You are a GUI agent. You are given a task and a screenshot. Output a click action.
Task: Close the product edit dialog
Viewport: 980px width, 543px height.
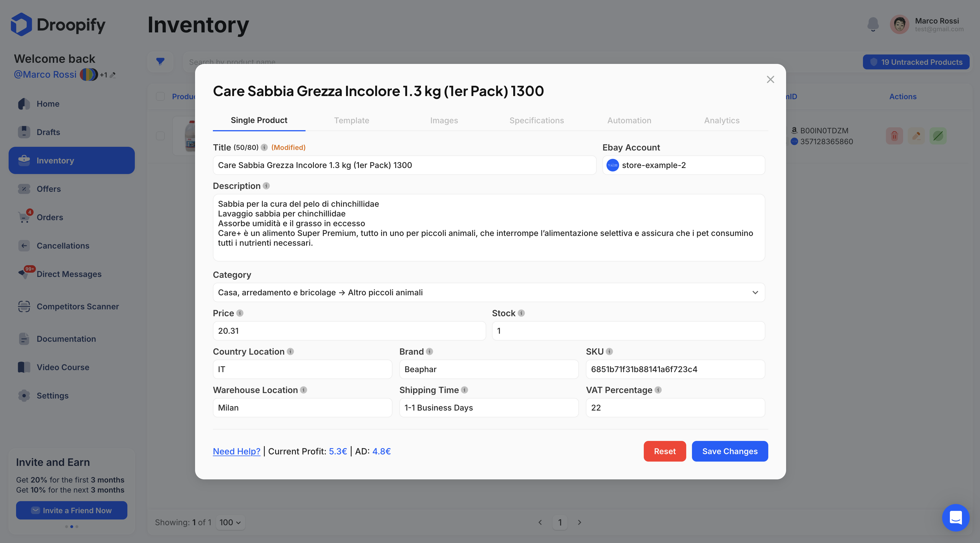(770, 79)
